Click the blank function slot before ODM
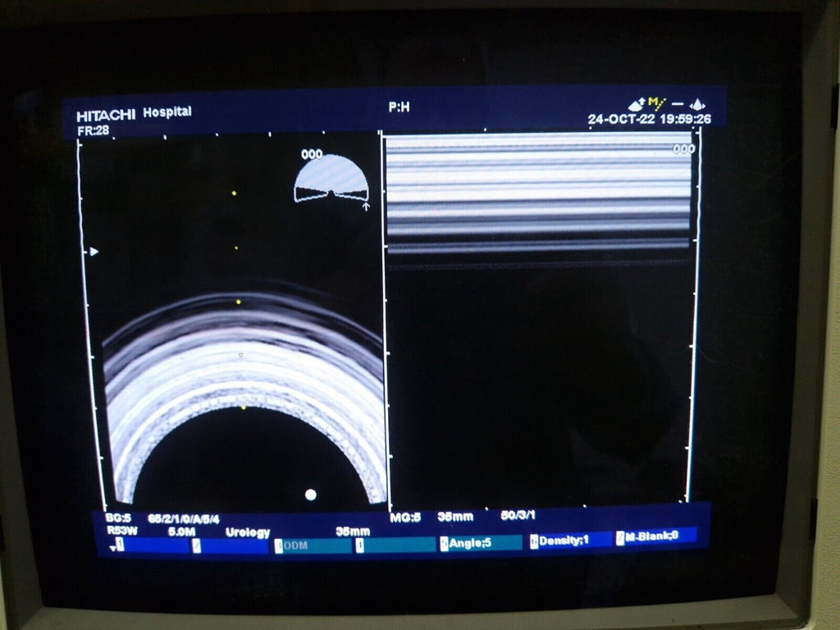Screen dimensions: 840x630 tap(231, 546)
